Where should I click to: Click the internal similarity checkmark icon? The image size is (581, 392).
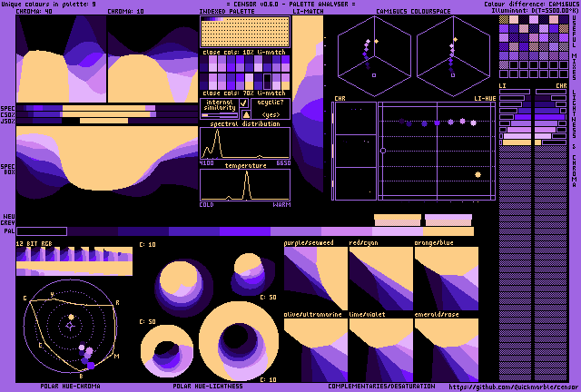coord(244,103)
